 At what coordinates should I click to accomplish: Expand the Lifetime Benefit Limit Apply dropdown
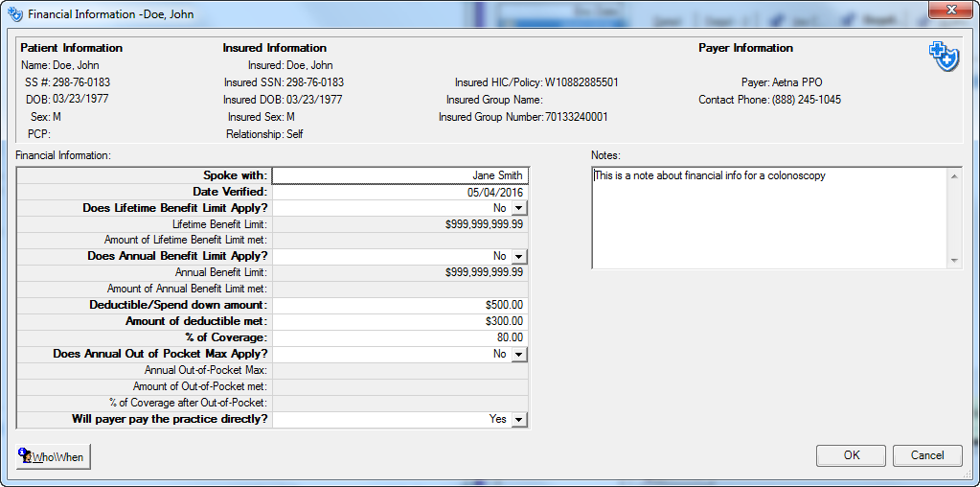518,208
